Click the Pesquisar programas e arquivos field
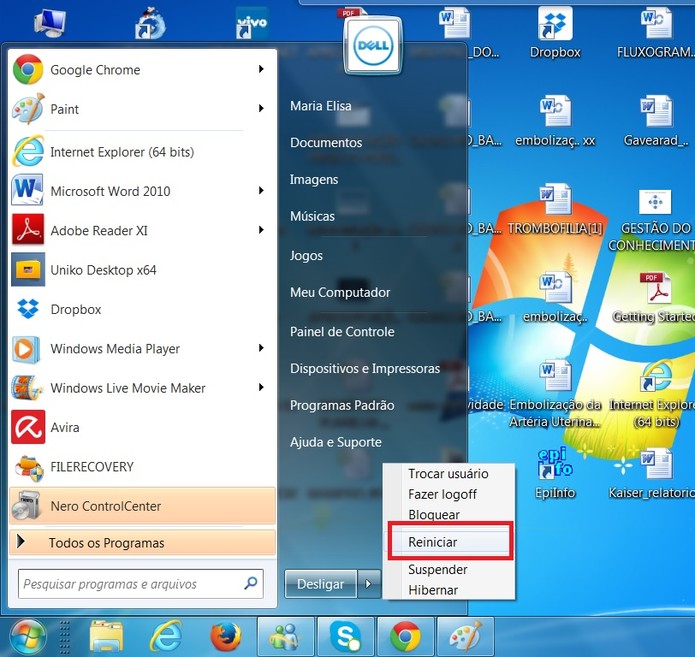Image resolution: width=695 pixels, height=657 pixels. (x=141, y=584)
